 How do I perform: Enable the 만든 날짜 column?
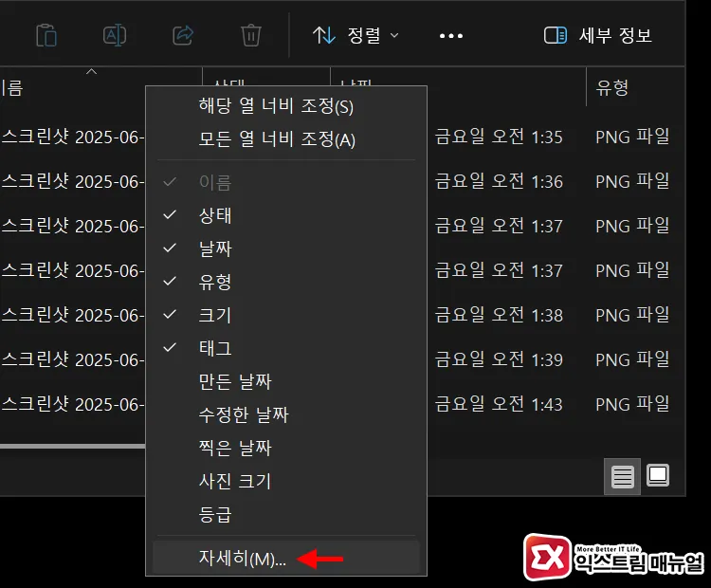click(x=286, y=381)
